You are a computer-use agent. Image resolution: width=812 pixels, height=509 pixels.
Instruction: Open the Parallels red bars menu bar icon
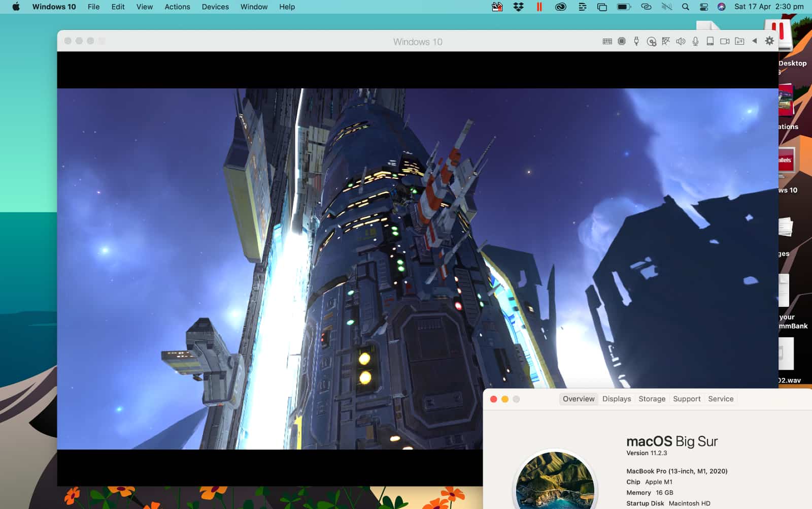539,7
